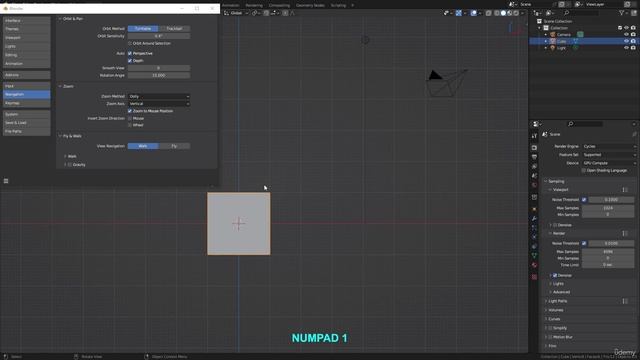Enable Open Shading Language checkbox
640x360 pixels.
584,171
